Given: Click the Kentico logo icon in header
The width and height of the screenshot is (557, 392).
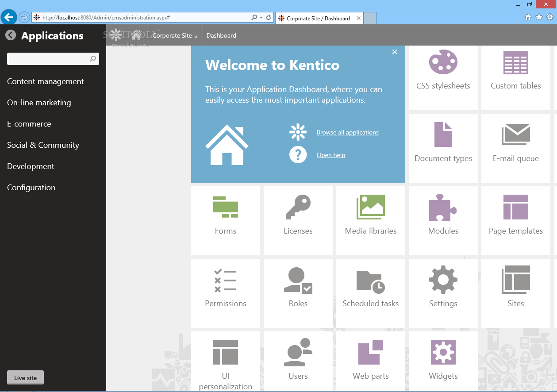Looking at the screenshot, I should (x=116, y=35).
